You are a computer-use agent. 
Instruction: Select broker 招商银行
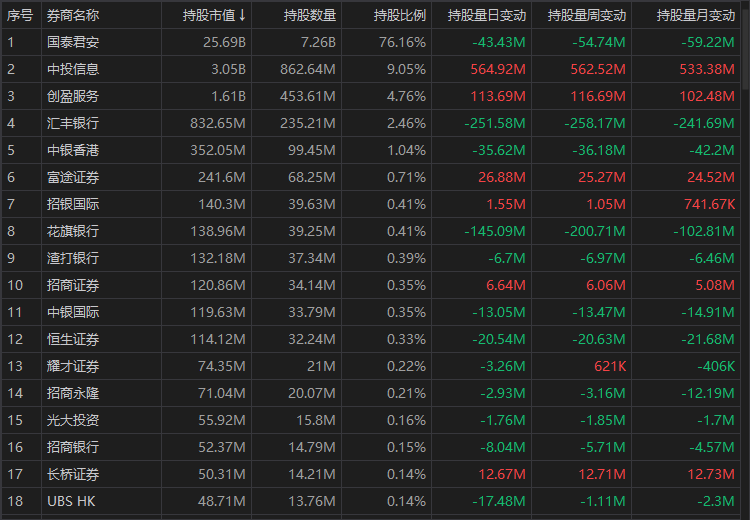[x=73, y=447]
